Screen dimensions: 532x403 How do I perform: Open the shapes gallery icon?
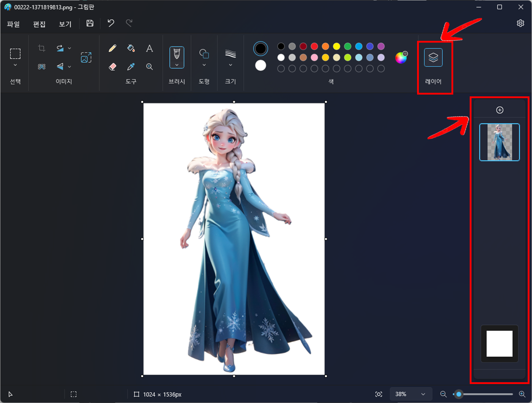pyautogui.click(x=204, y=54)
